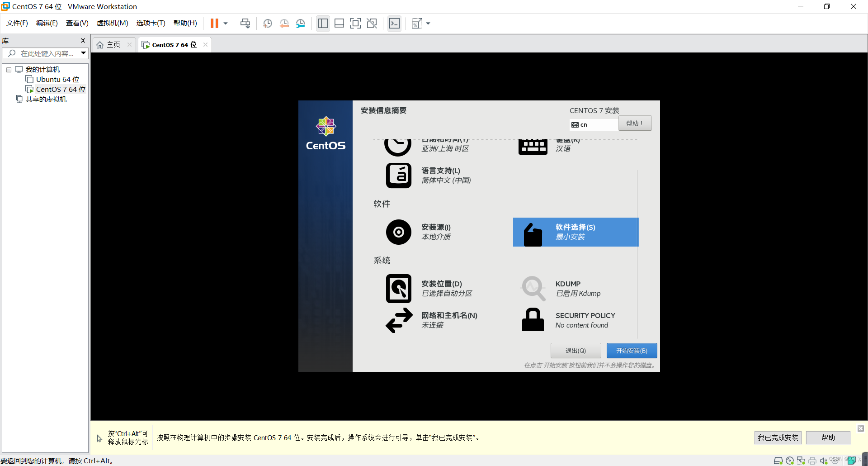Click the mouse cursor release hint icon
Viewport: 868px width, 466px height.
point(99,438)
